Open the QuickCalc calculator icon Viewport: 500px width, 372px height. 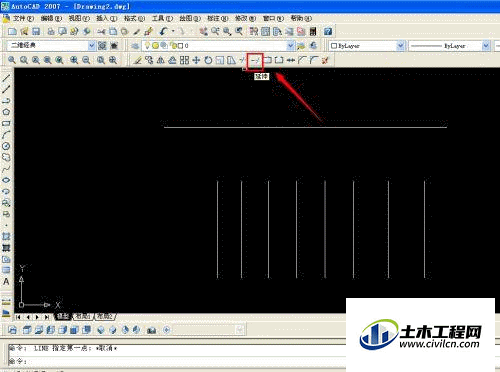313,32
